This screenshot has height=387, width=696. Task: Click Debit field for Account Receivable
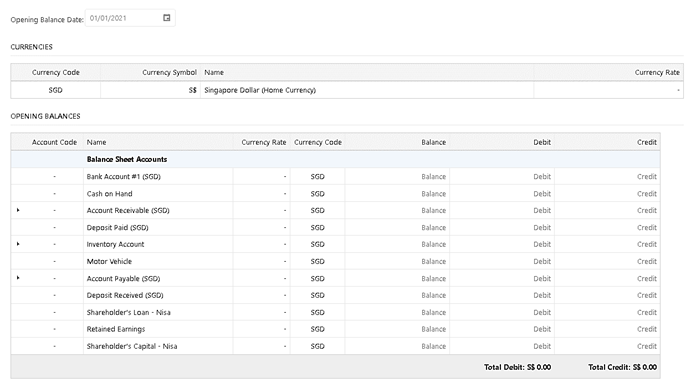502,210
